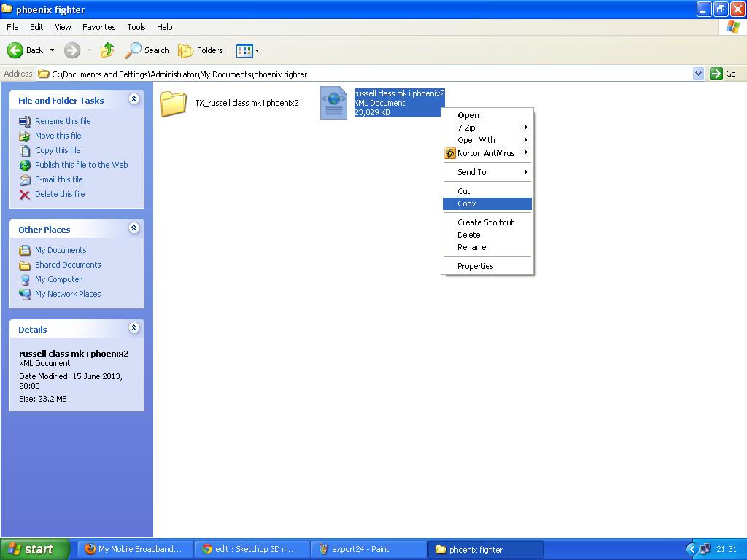Click the Forward arrow icon
747x560 pixels.
click(72, 50)
